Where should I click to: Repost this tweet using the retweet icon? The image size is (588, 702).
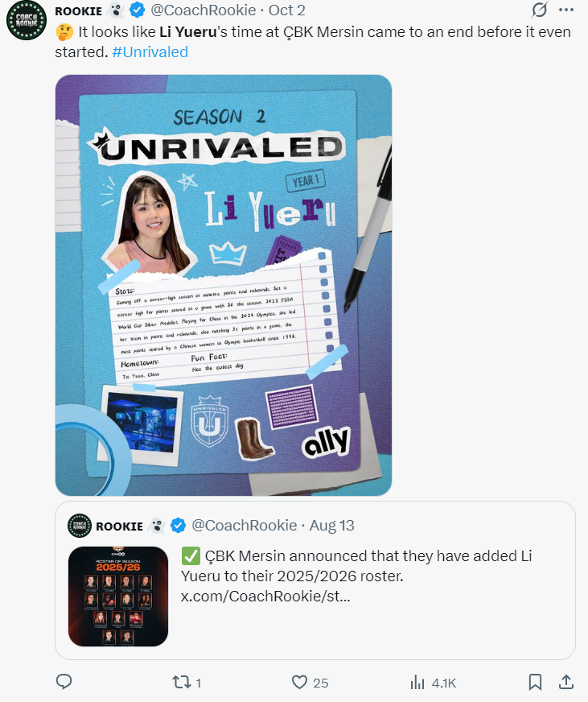click(181, 683)
